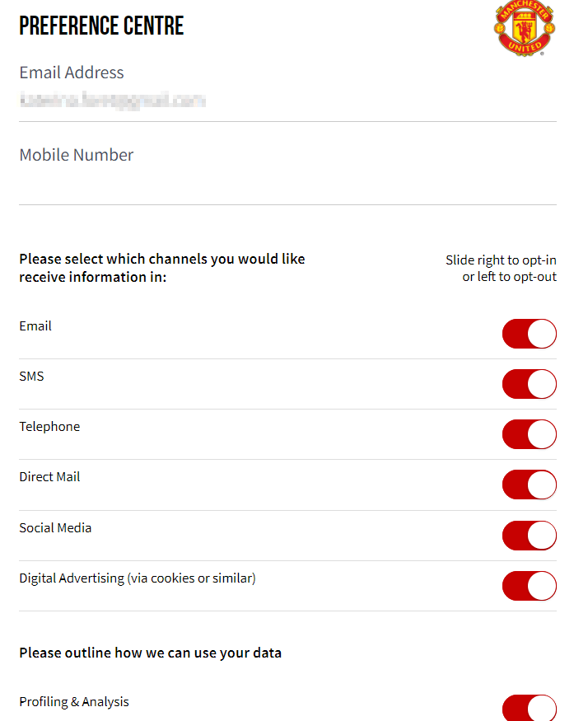Click the Digital Advertising label text
The image size is (588, 721).
(x=138, y=578)
